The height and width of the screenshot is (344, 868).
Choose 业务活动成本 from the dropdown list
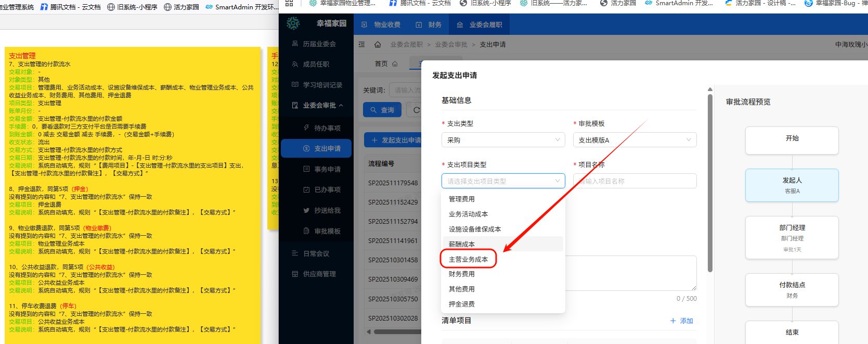pos(503,214)
